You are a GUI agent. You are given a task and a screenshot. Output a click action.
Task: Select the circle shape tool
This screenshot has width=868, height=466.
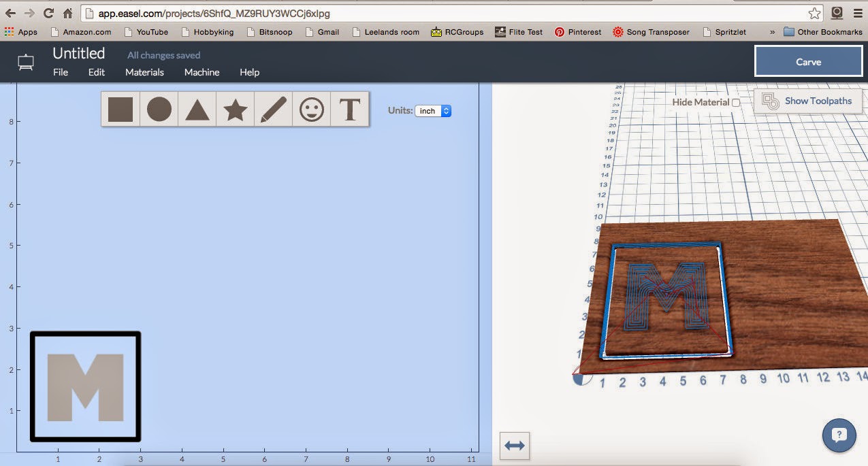[159, 109]
